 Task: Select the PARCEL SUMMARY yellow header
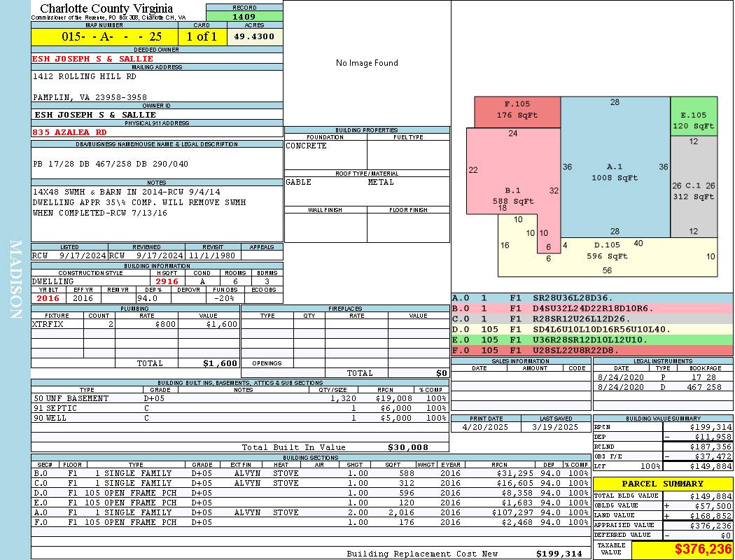click(x=663, y=484)
